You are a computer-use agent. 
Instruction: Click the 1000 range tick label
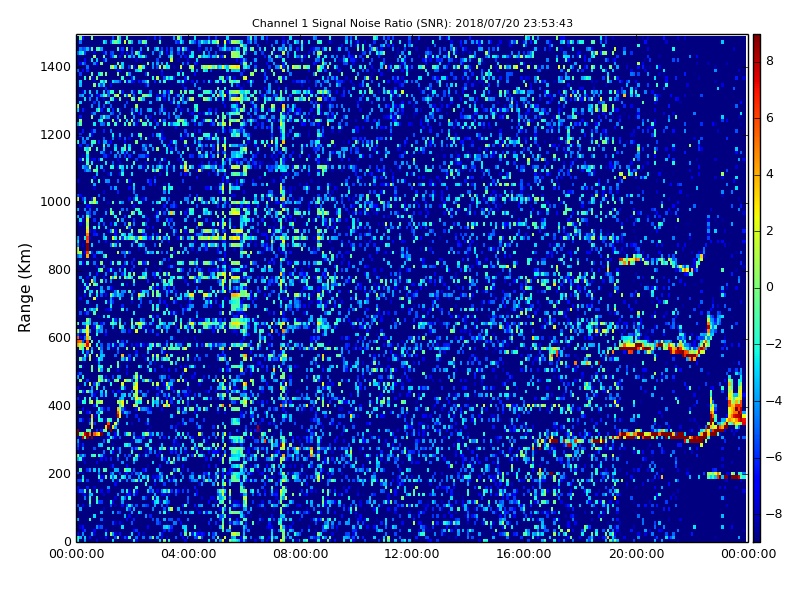[x=56, y=202]
